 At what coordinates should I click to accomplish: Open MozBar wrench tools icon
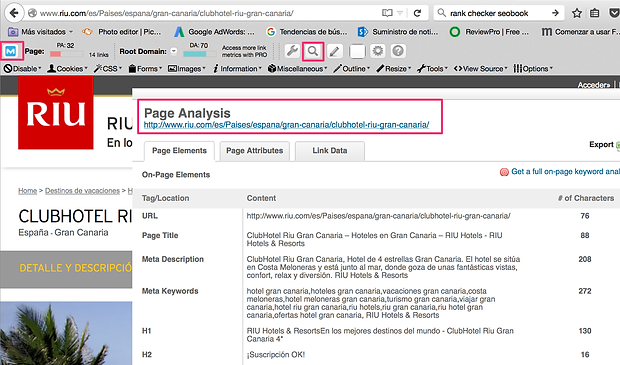click(x=292, y=51)
